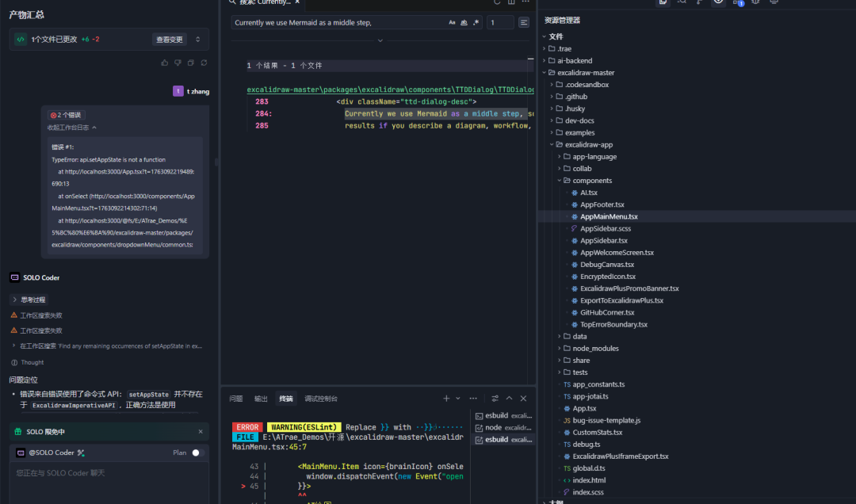
Task: Open the context lines toggle beside search count
Action: tap(524, 22)
